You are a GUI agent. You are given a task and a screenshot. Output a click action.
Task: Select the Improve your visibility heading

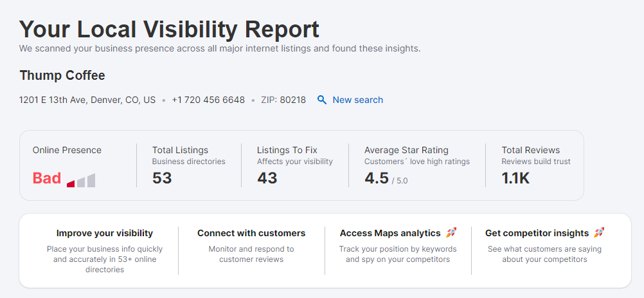[x=105, y=233]
